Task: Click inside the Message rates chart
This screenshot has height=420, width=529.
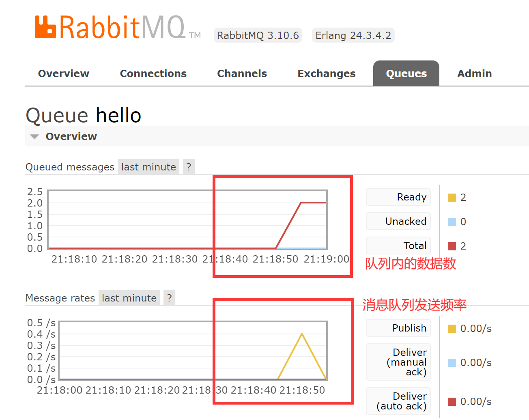Action: click(193, 351)
